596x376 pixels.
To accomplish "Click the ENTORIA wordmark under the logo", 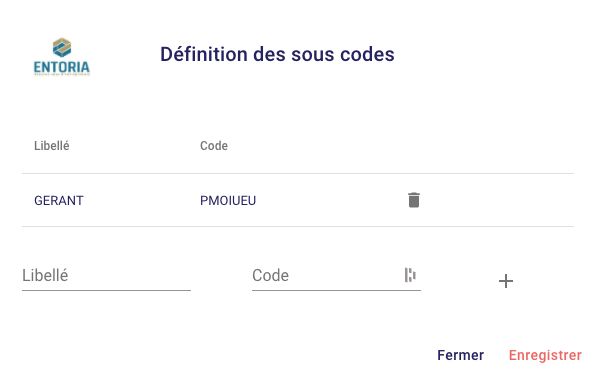I will tap(62, 68).
